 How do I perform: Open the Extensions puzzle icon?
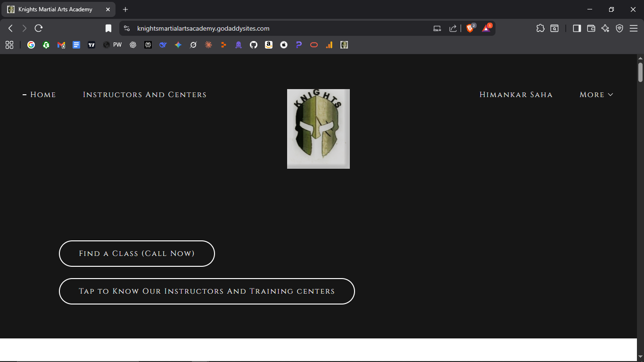point(540,28)
